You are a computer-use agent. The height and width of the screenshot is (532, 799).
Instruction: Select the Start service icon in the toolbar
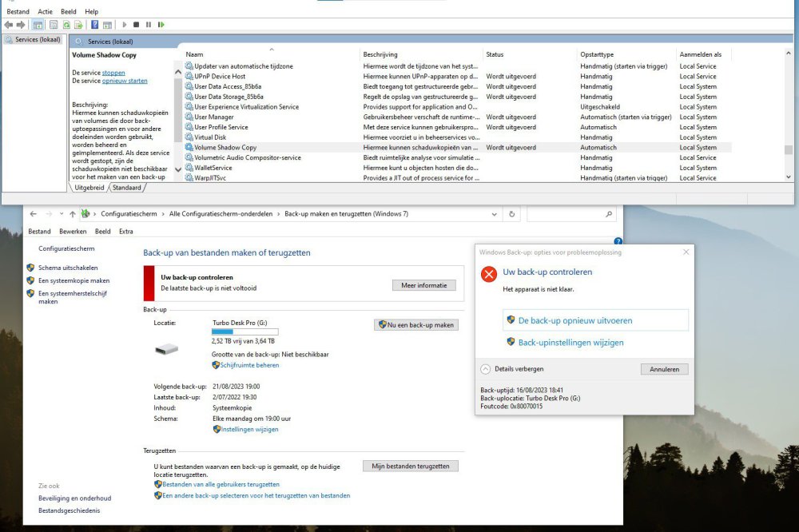pos(125,24)
